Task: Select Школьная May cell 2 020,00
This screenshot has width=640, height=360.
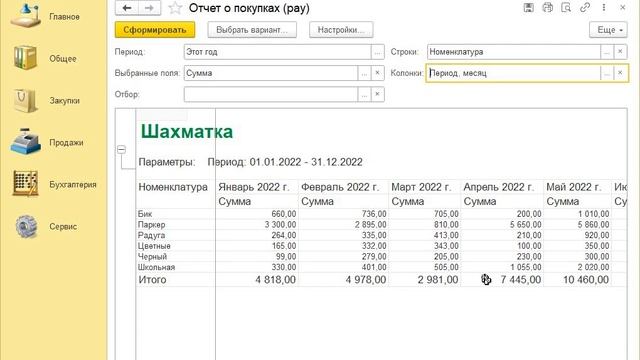Action: (593, 267)
